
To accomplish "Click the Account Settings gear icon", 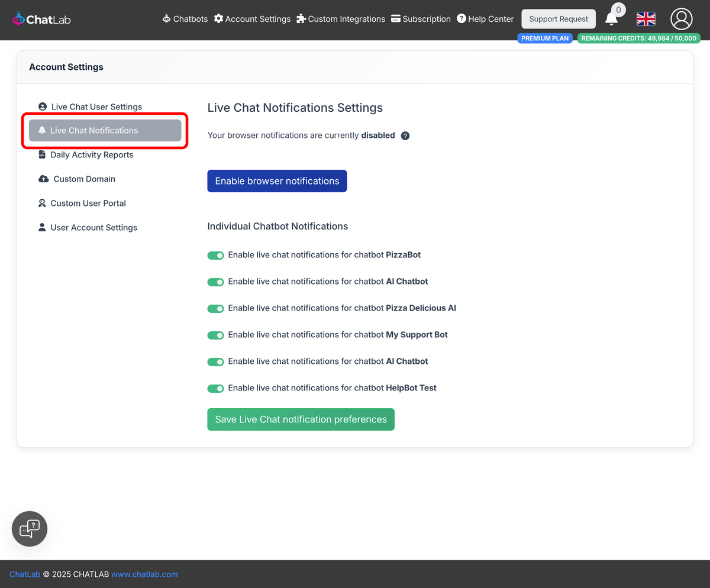I will pos(220,18).
